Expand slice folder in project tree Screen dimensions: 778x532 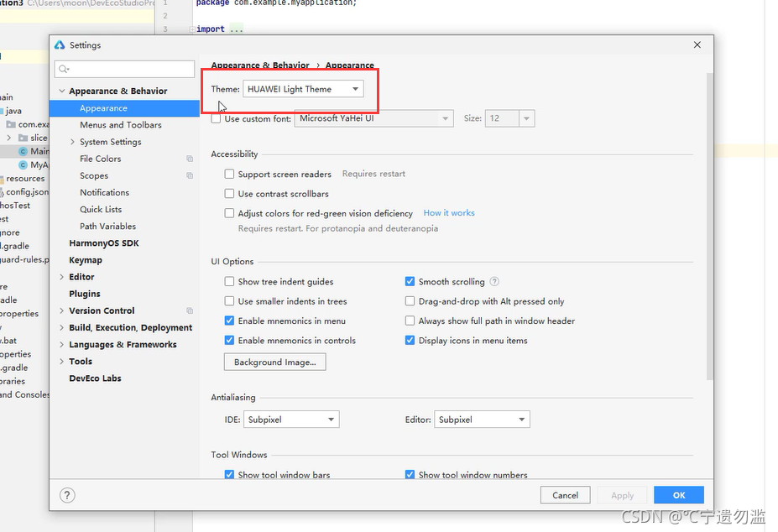tap(9, 138)
